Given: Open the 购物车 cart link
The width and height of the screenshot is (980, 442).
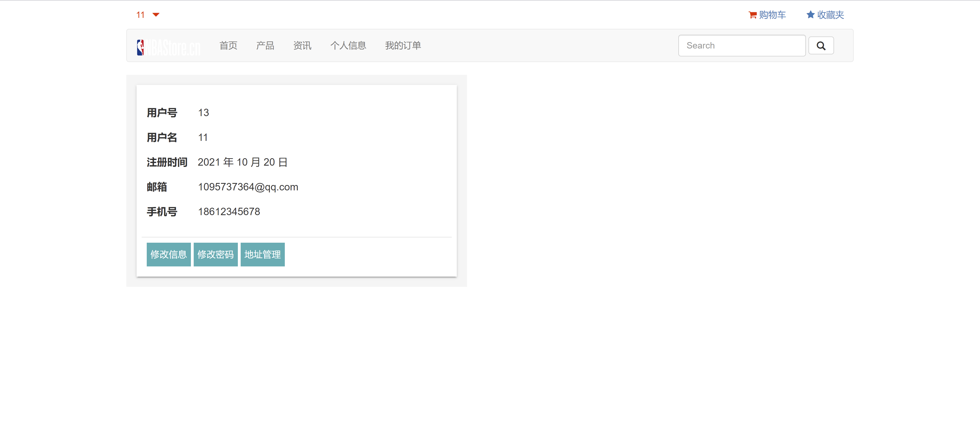Looking at the screenshot, I should pyautogui.click(x=772, y=15).
